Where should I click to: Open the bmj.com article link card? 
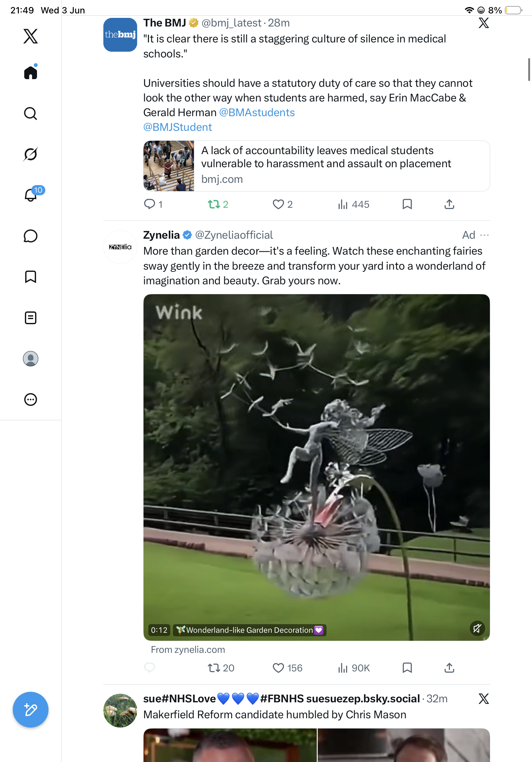point(316,166)
